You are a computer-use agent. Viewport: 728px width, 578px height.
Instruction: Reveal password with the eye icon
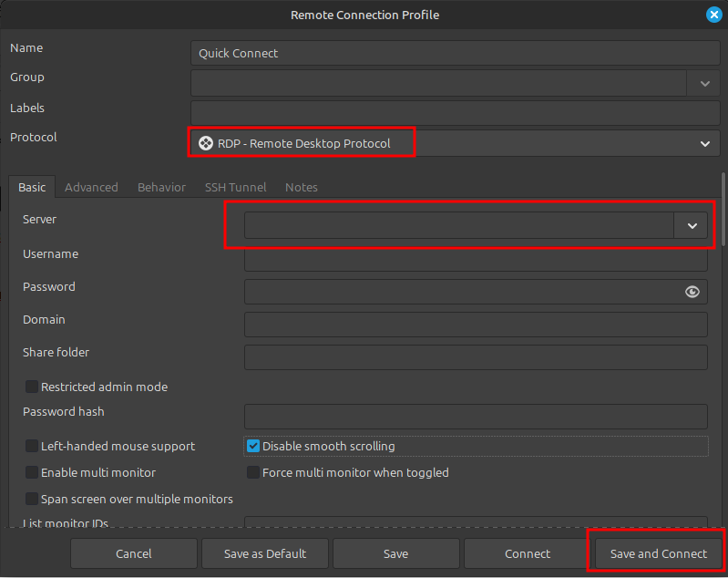(692, 292)
